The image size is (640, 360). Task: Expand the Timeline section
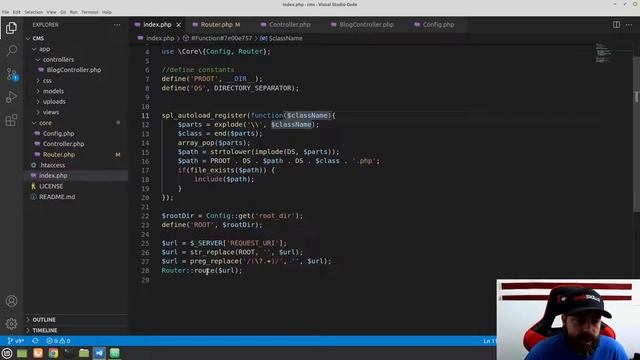click(x=76, y=330)
